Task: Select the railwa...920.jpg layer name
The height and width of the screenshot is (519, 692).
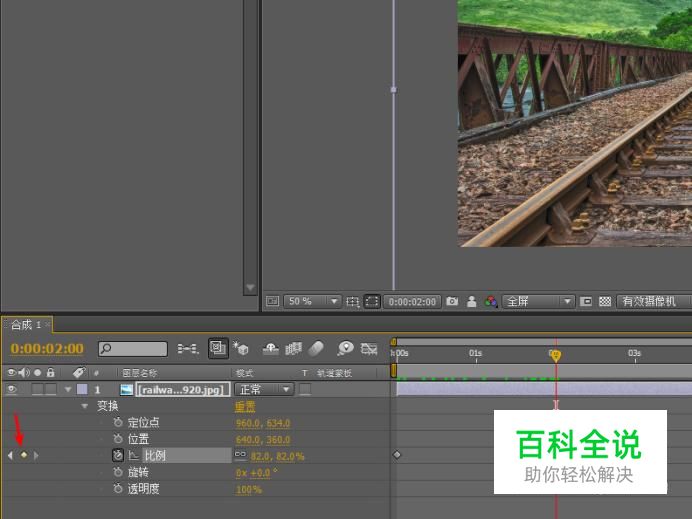Action: [x=183, y=389]
